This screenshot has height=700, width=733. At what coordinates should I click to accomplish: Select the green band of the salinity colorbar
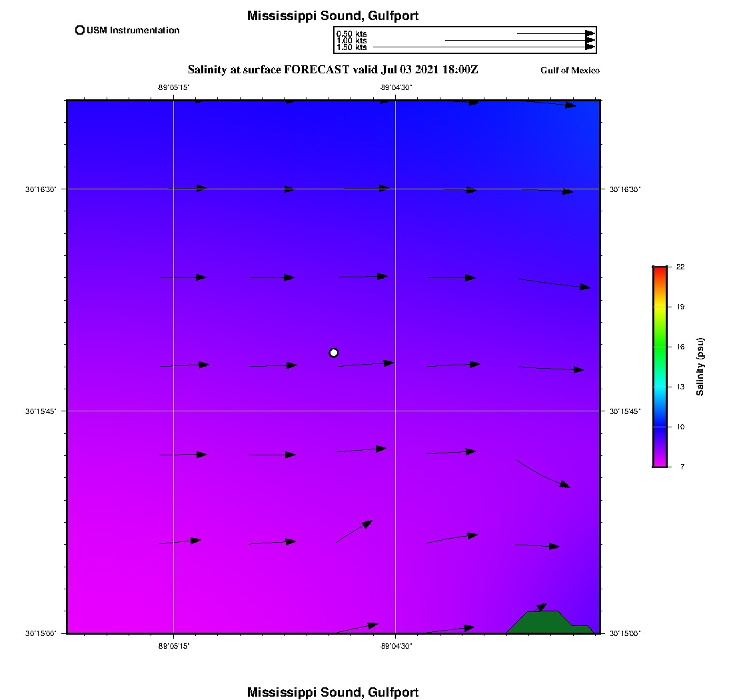pyautogui.click(x=660, y=347)
